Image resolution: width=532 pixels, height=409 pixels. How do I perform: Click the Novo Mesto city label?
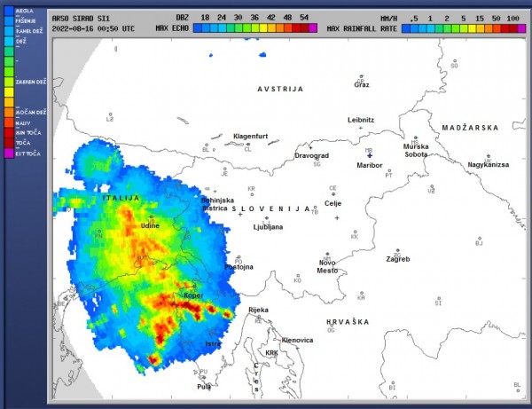point(327,266)
